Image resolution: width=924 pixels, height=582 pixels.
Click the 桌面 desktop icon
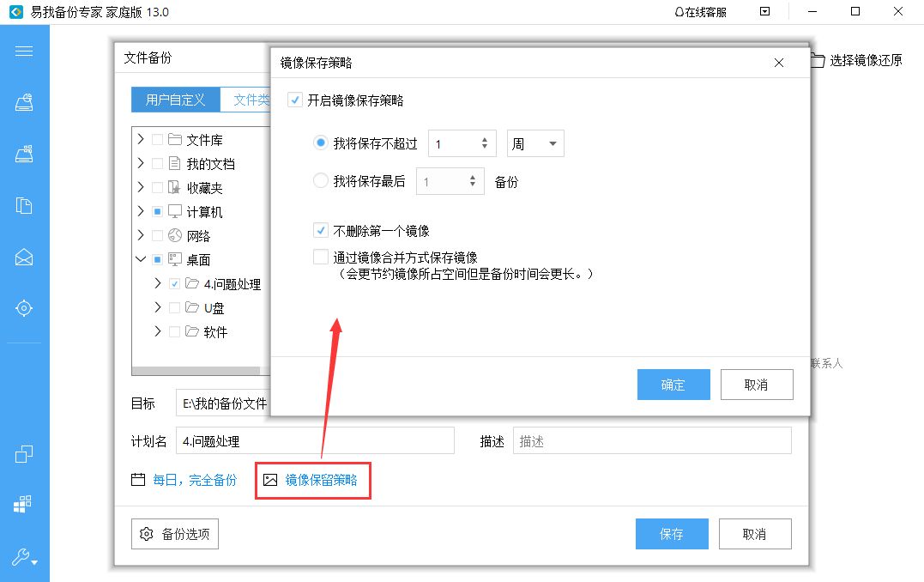[x=174, y=259]
